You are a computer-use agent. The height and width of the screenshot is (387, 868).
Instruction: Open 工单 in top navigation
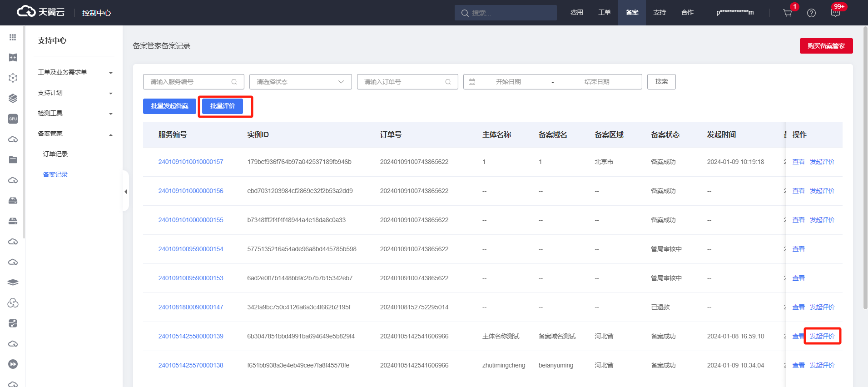pos(604,12)
